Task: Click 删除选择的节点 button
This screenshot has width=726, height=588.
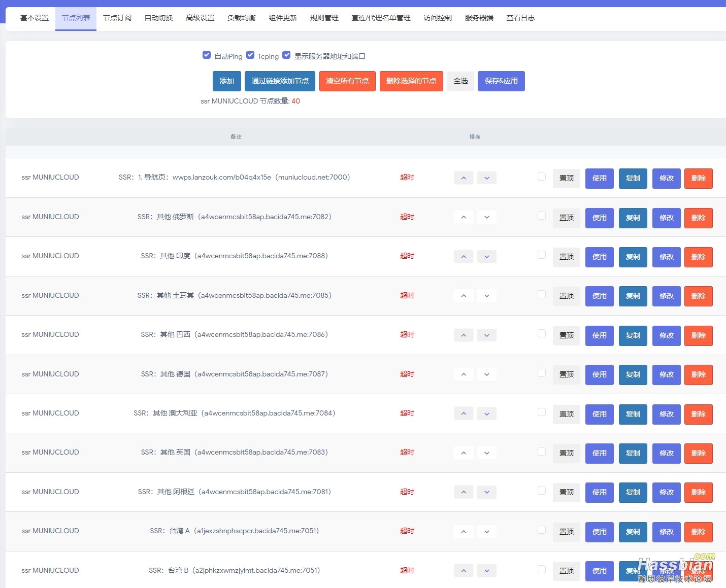Action: (x=411, y=81)
